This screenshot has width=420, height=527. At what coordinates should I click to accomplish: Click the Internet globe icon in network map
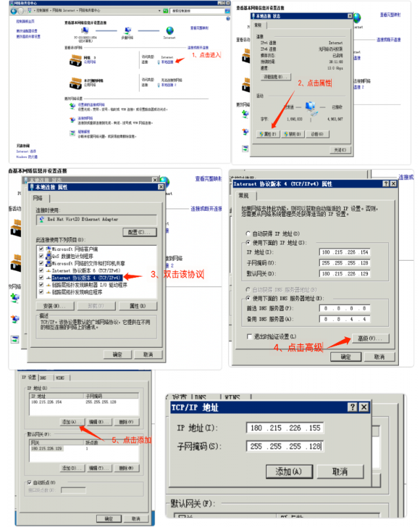coord(170,30)
